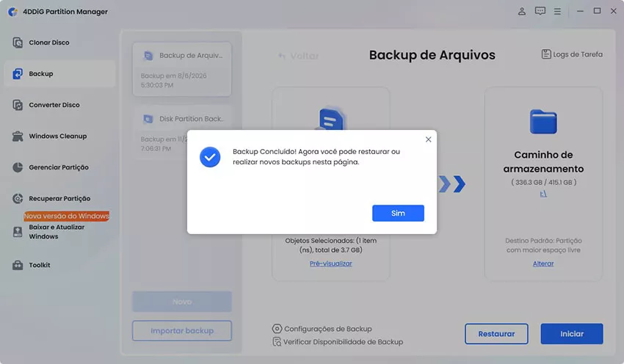Open Windows Cleanup in the sidebar

pyautogui.click(x=59, y=136)
